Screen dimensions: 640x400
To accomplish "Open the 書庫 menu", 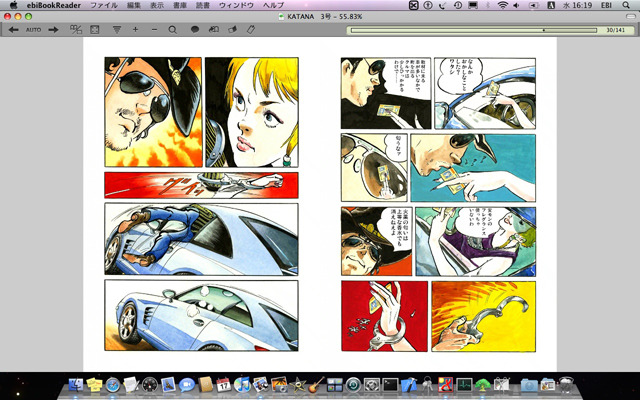I will pos(180,5).
